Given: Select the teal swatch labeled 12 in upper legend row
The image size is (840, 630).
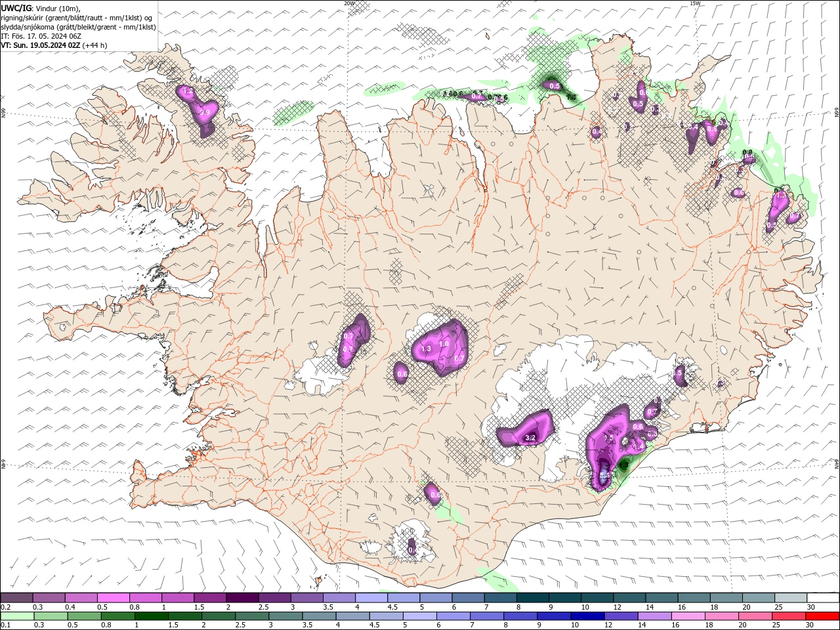Looking at the screenshot, I should (630, 598).
